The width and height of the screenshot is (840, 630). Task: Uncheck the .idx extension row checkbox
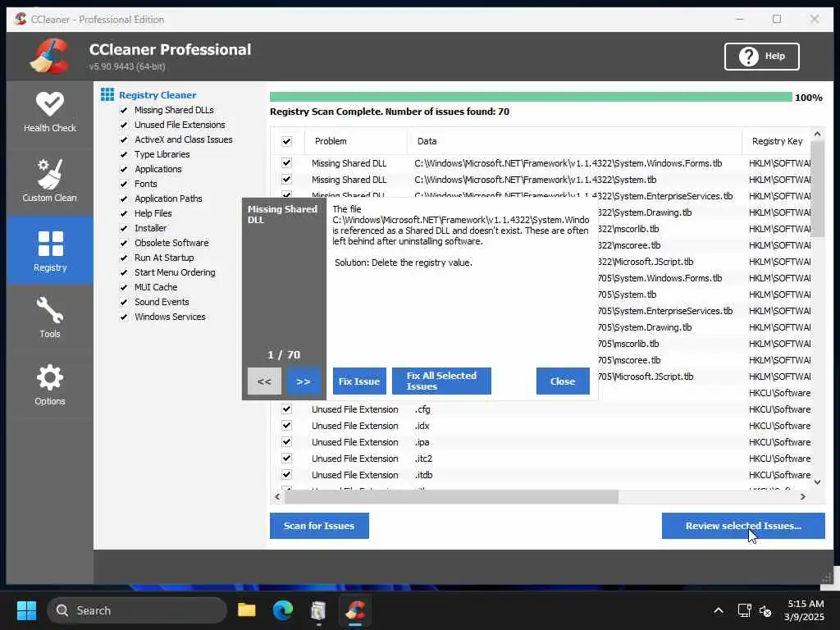[286, 426]
